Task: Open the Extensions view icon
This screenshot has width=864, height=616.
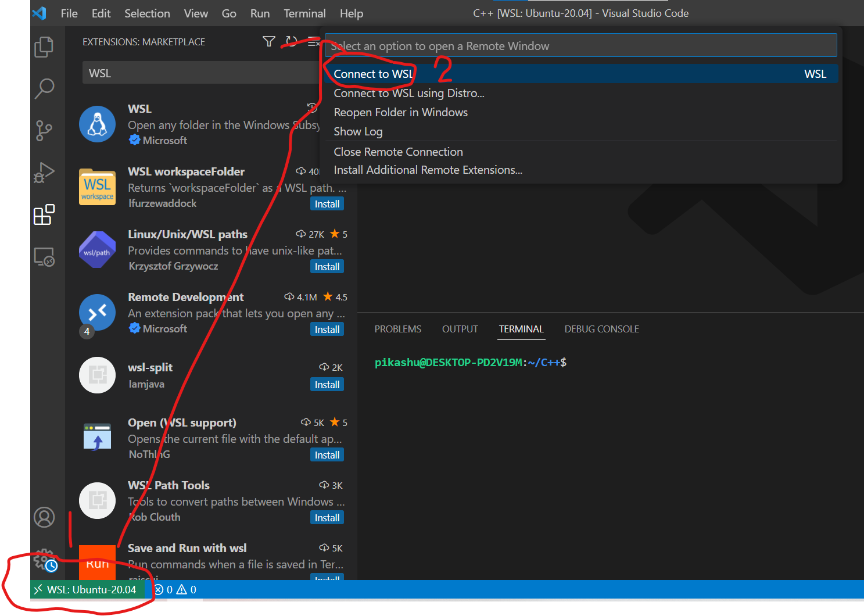Action: pyautogui.click(x=44, y=214)
